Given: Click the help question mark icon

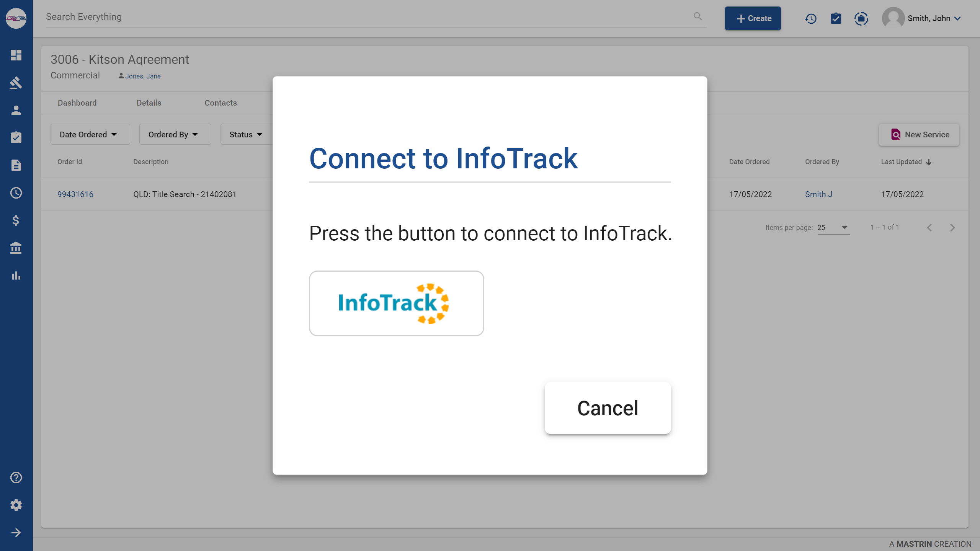Looking at the screenshot, I should pyautogui.click(x=16, y=478).
